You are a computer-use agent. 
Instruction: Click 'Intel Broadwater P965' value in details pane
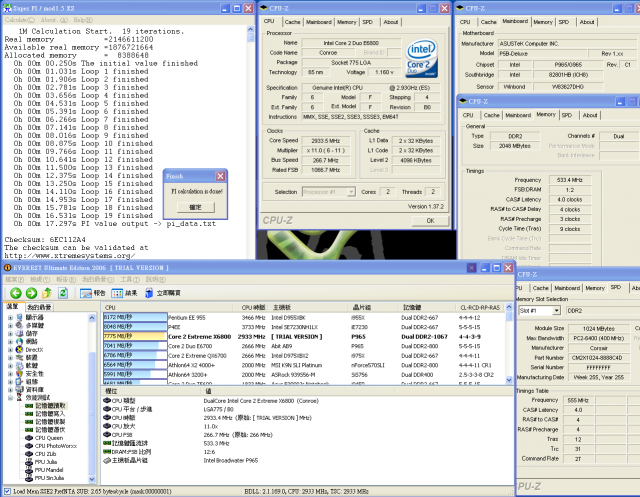pyautogui.click(x=231, y=460)
